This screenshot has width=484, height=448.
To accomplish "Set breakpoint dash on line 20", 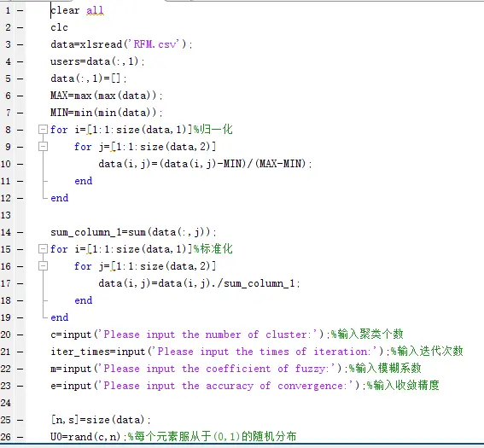I will pyautogui.click(x=20, y=335).
